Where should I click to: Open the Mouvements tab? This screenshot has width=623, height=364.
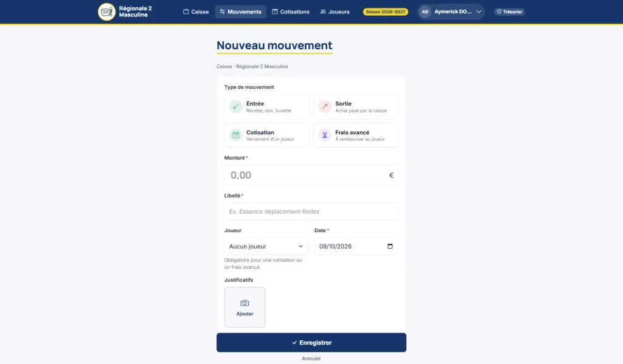[x=240, y=12]
